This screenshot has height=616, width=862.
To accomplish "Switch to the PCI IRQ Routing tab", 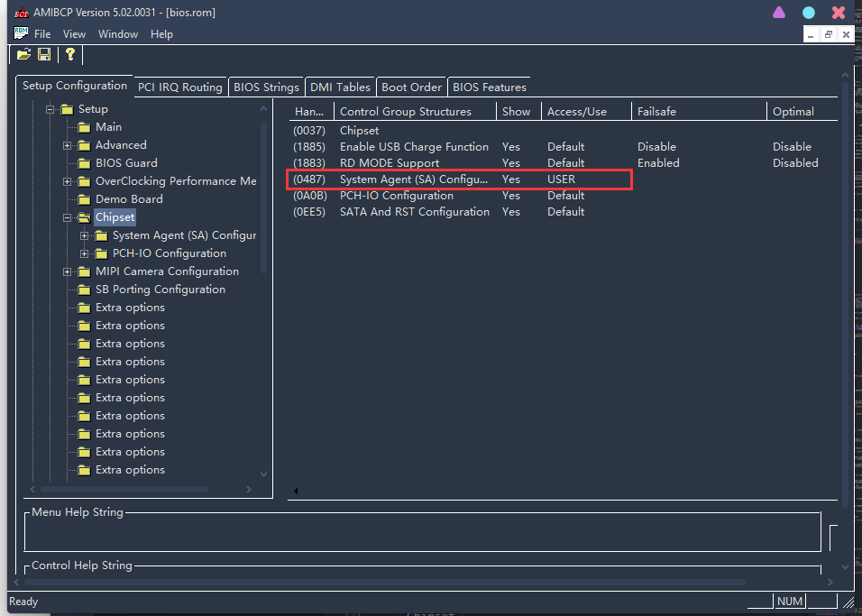I will tap(179, 87).
